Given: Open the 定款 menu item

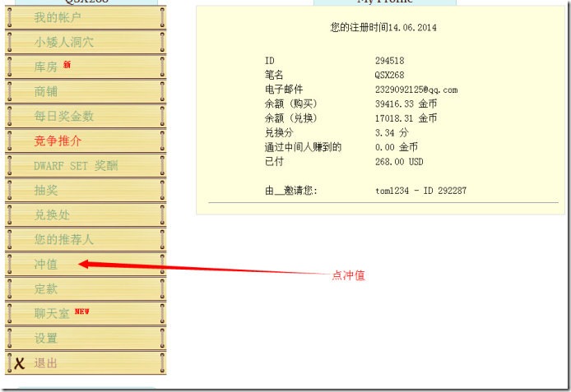Looking at the screenshot, I should (x=46, y=288).
